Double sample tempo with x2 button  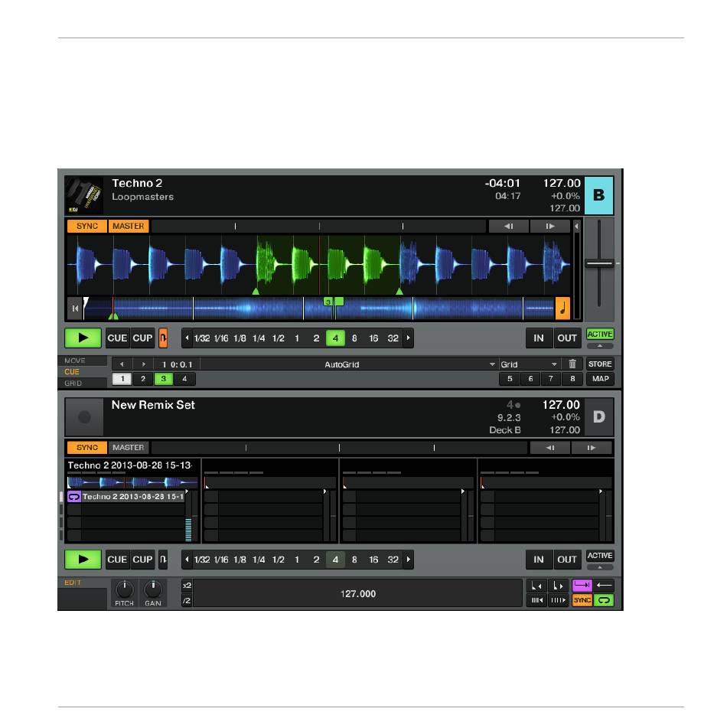coord(187,586)
